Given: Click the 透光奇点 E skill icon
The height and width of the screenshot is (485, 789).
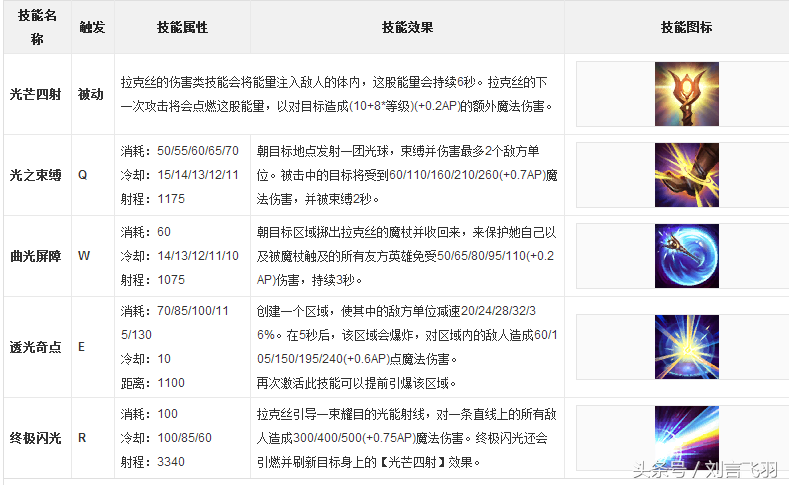Looking at the screenshot, I should click(686, 347).
